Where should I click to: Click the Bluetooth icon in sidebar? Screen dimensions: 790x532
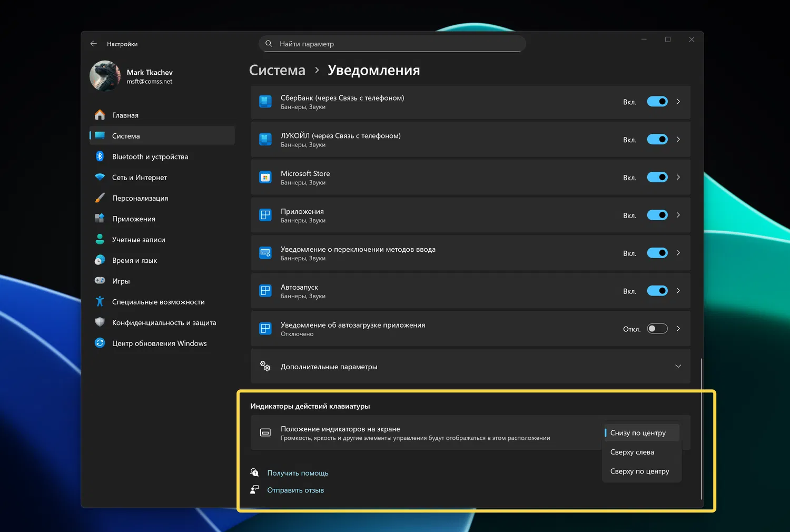tap(100, 156)
